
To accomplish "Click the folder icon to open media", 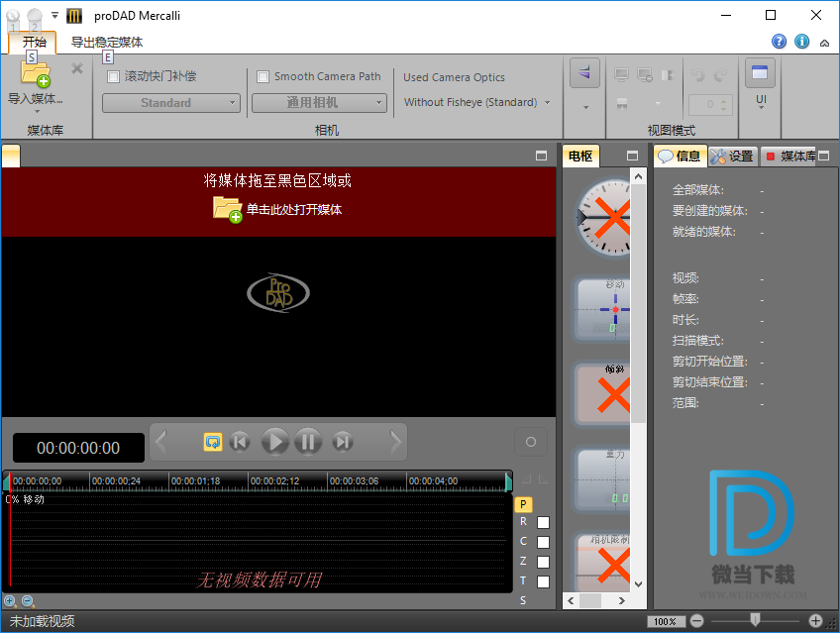I will (228, 209).
